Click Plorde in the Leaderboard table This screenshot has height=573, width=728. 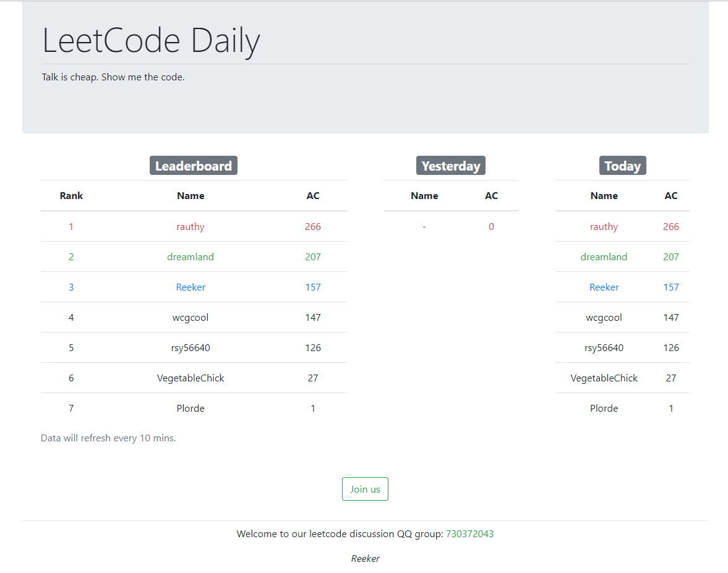tap(191, 409)
